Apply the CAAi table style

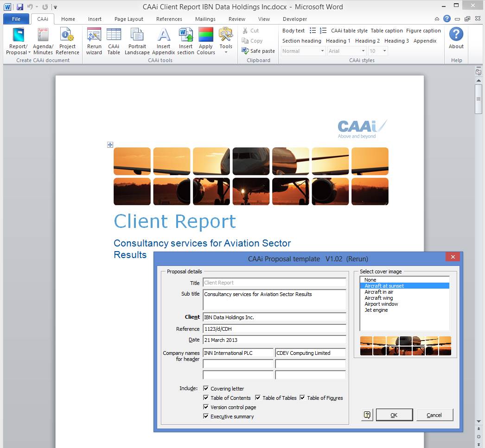349,31
